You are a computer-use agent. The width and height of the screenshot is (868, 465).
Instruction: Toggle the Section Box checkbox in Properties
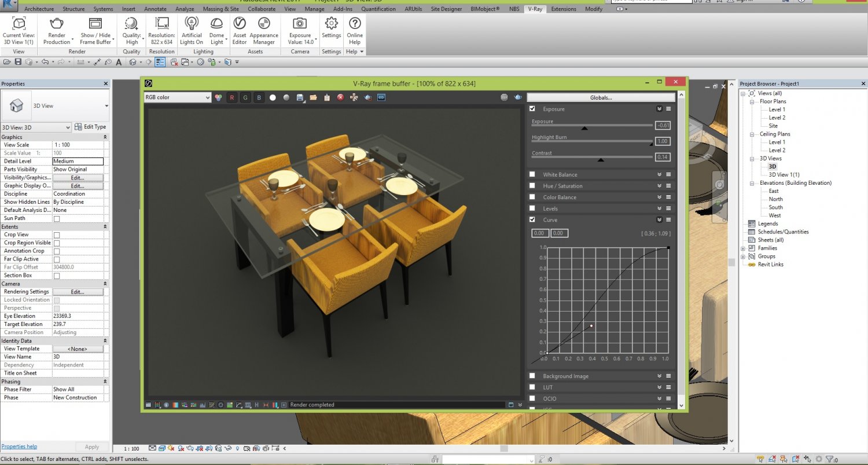[56, 275]
